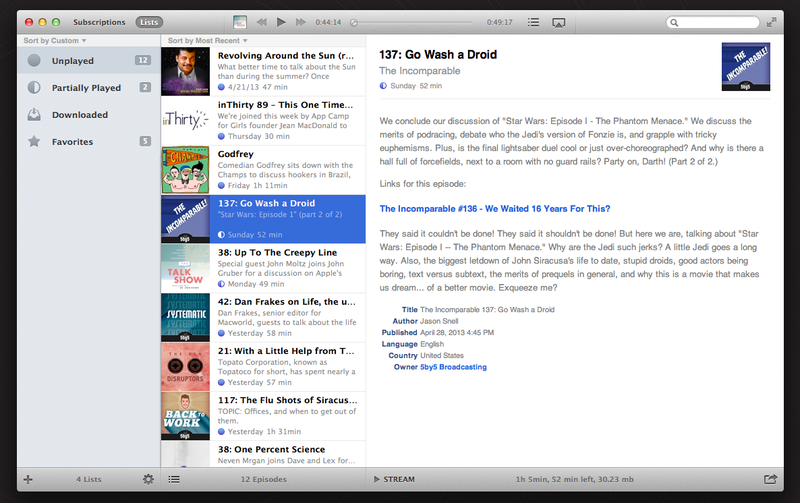This screenshot has height=503, width=800.
Task: Open the Sort by Most Recent dropdown
Action: tap(207, 41)
